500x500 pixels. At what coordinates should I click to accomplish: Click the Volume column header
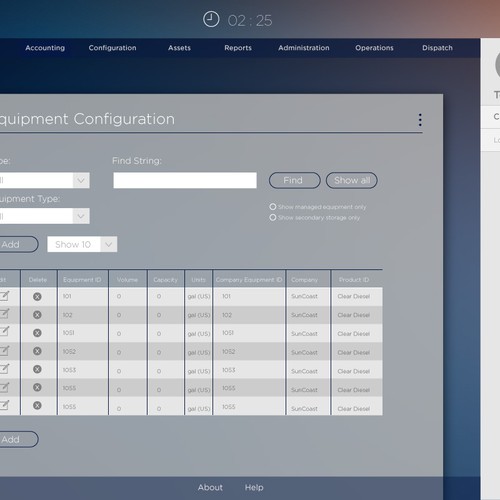pos(127,280)
